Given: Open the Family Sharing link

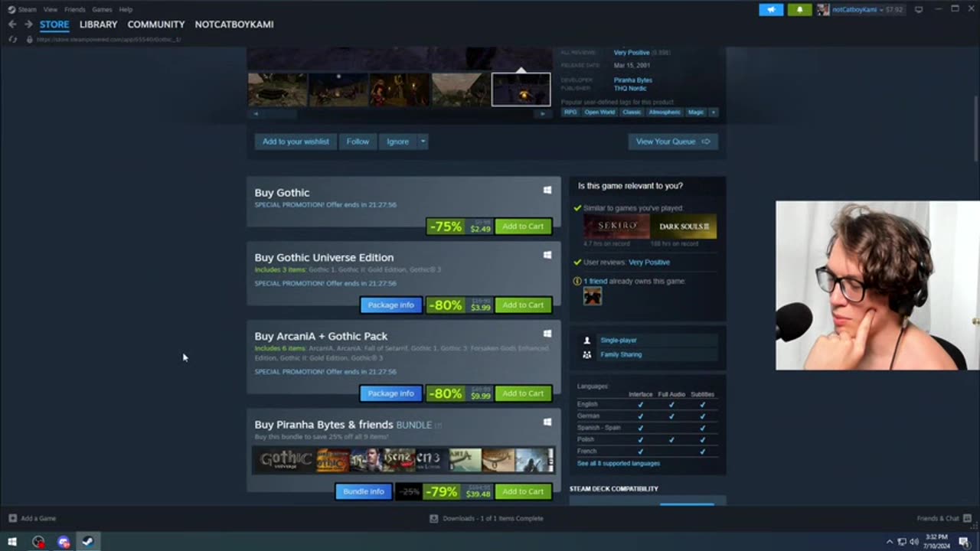Looking at the screenshot, I should pos(621,355).
